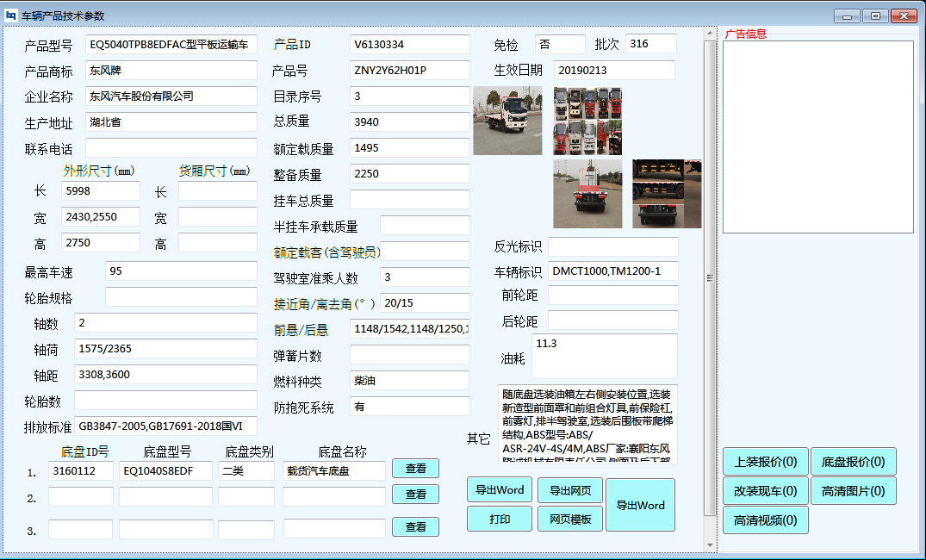Click the app icon in the title bar
926x560 pixels.
pyautogui.click(x=10, y=16)
